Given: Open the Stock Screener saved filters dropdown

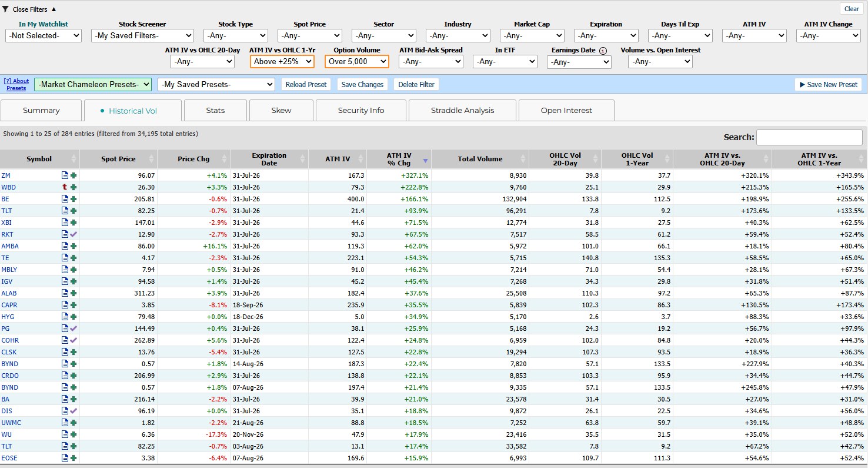Looking at the screenshot, I should point(142,35).
